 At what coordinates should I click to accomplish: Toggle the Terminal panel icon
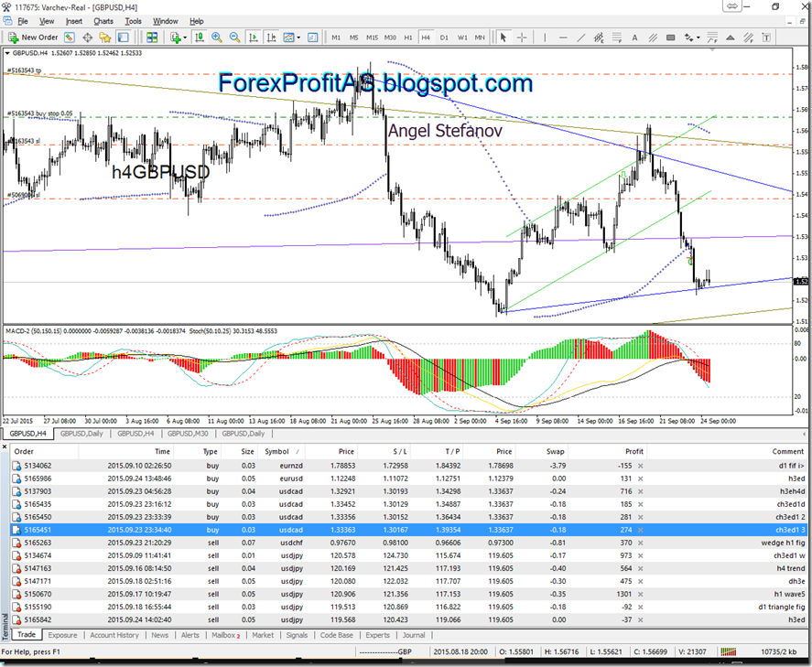point(124,38)
